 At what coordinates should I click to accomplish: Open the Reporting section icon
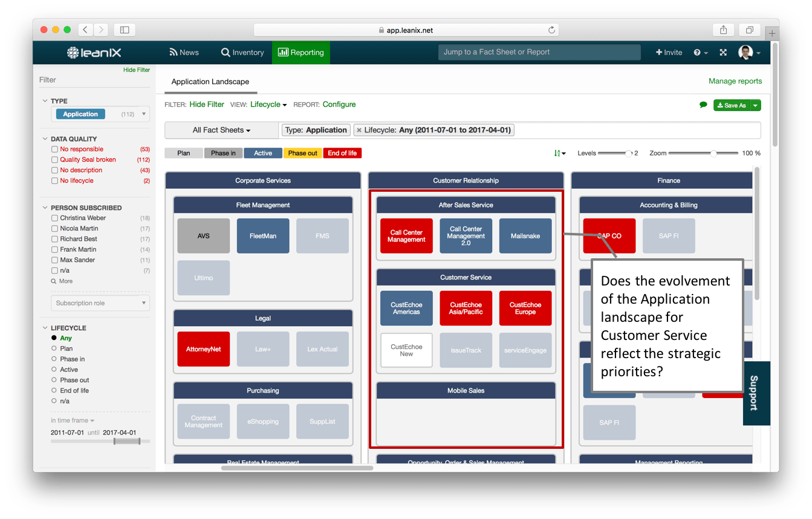284,52
